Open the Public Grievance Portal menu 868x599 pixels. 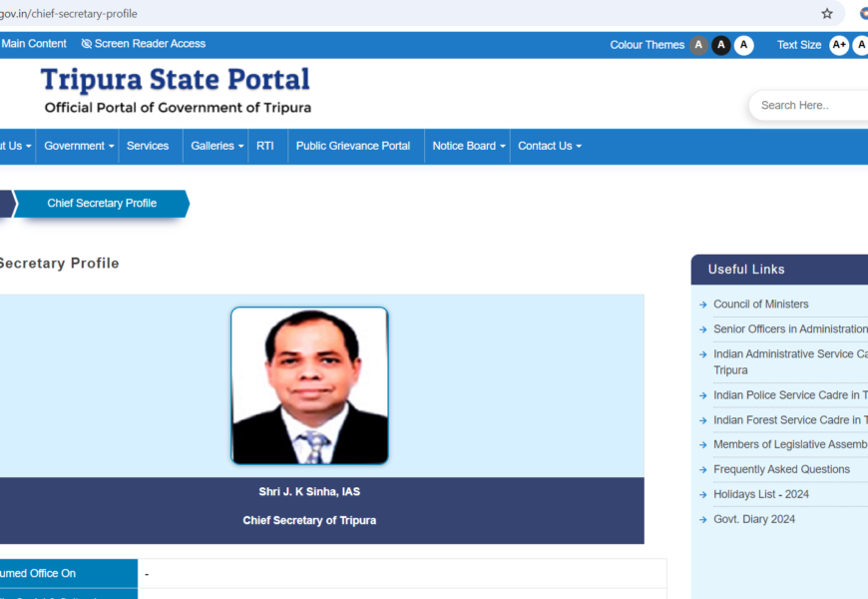353,146
